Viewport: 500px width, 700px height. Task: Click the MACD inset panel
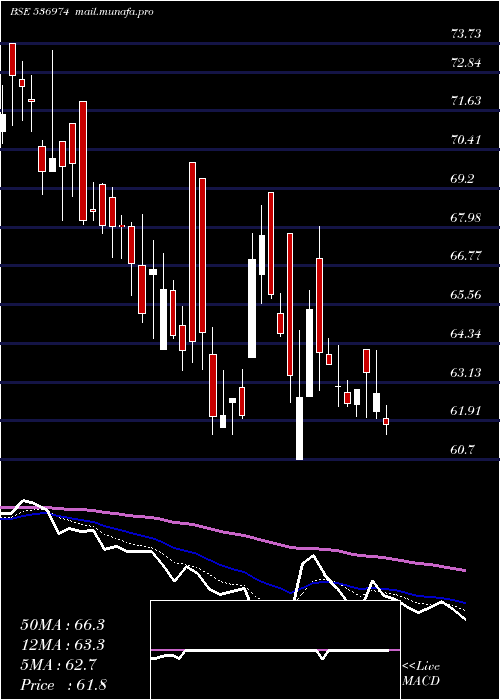point(275,650)
